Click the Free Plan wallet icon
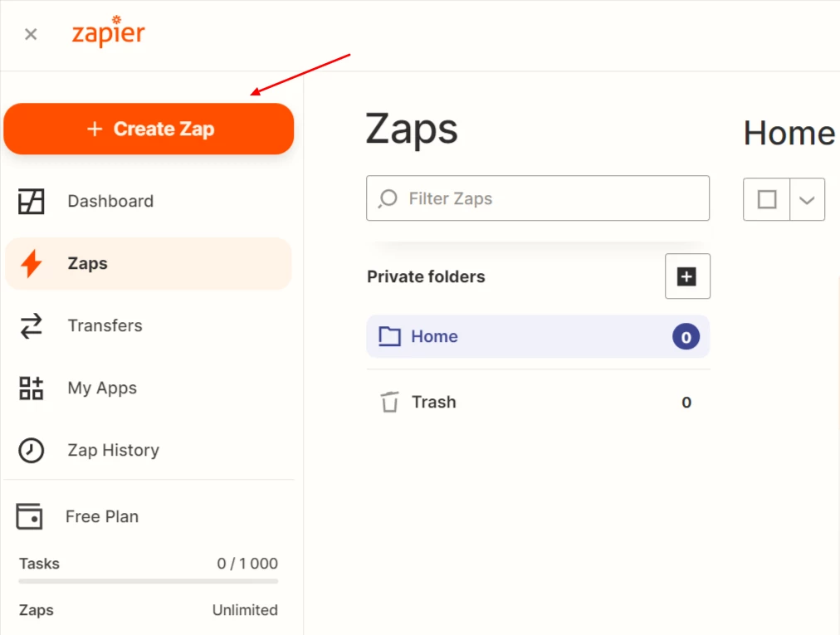Viewport: 840px width, 635px height. [x=29, y=516]
